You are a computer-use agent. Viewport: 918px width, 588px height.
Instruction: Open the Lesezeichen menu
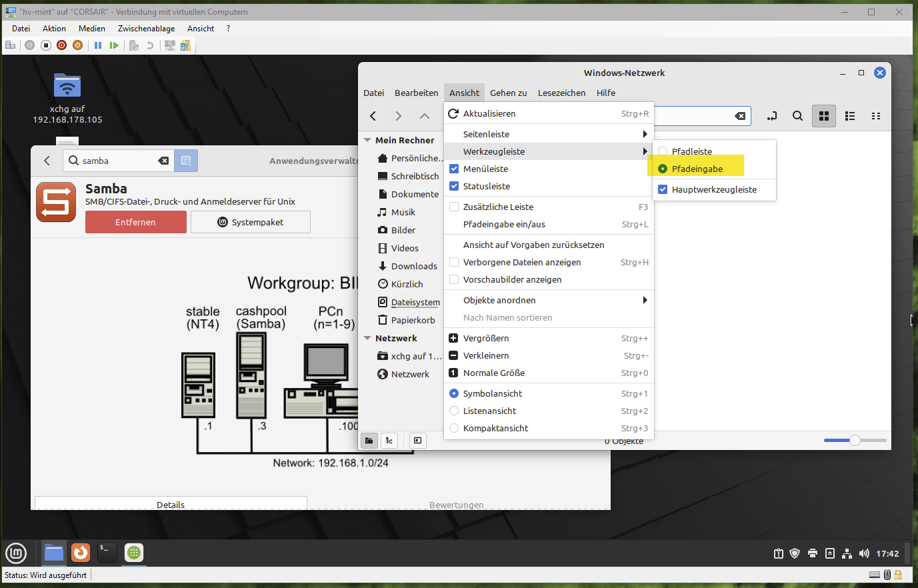pos(562,93)
